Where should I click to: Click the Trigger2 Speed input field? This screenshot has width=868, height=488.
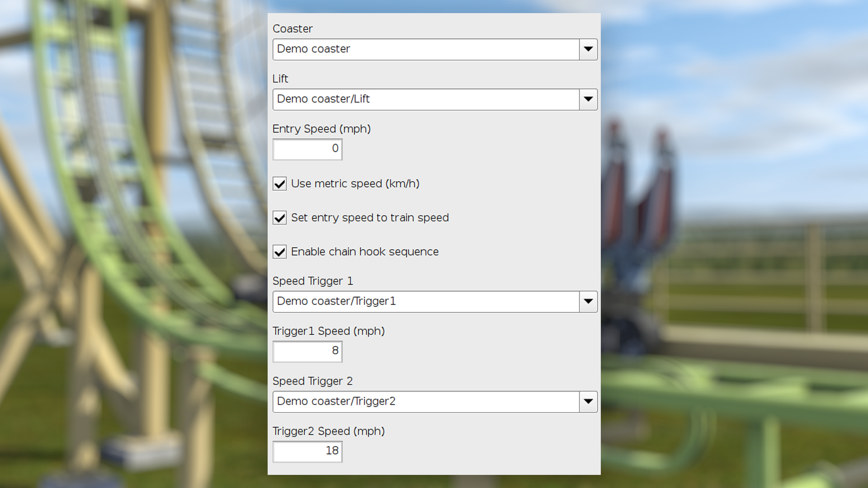click(307, 451)
